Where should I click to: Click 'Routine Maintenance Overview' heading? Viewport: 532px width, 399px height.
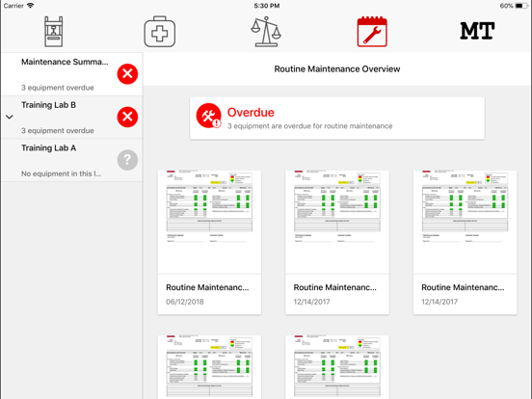click(337, 68)
